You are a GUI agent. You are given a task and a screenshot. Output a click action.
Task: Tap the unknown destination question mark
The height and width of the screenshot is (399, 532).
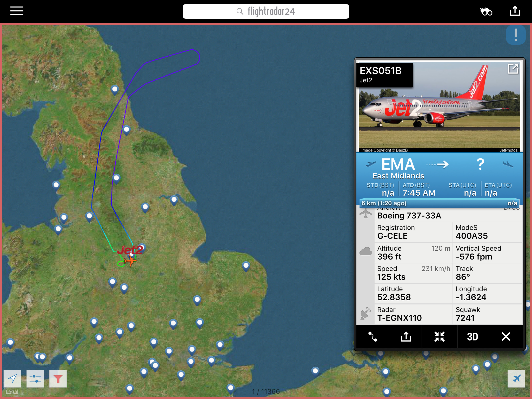click(x=480, y=164)
